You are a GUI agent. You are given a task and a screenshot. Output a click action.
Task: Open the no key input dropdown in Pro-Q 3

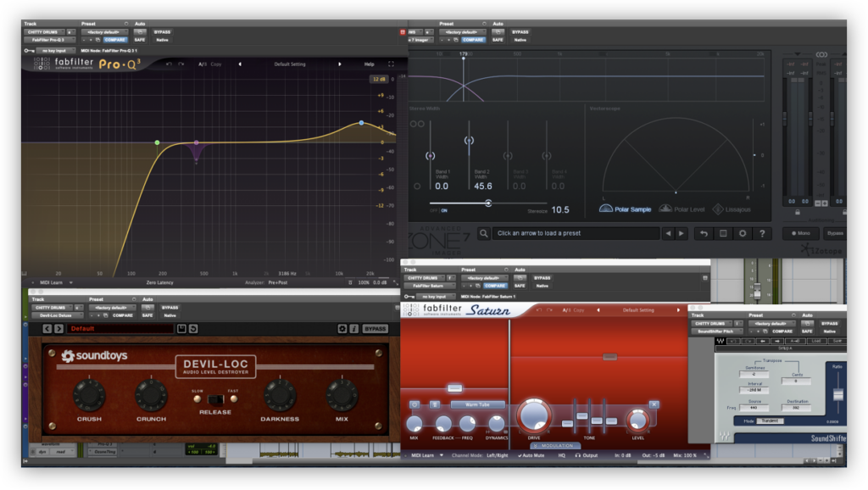[54, 50]
